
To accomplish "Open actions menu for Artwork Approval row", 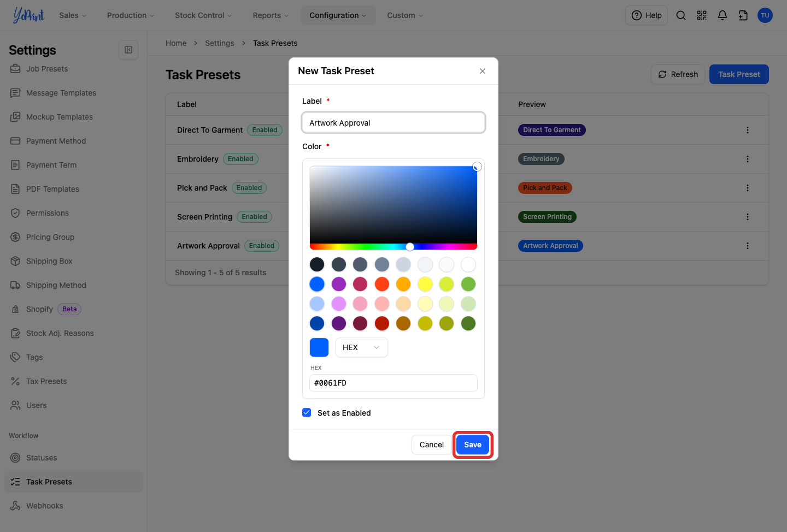I will (x=748, y=246).
